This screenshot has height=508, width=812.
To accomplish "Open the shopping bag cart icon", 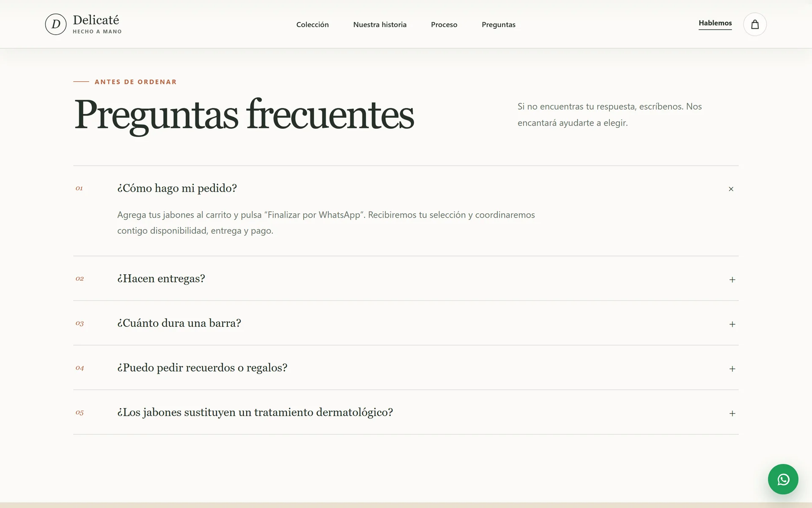I will click(x=755, y=24).
